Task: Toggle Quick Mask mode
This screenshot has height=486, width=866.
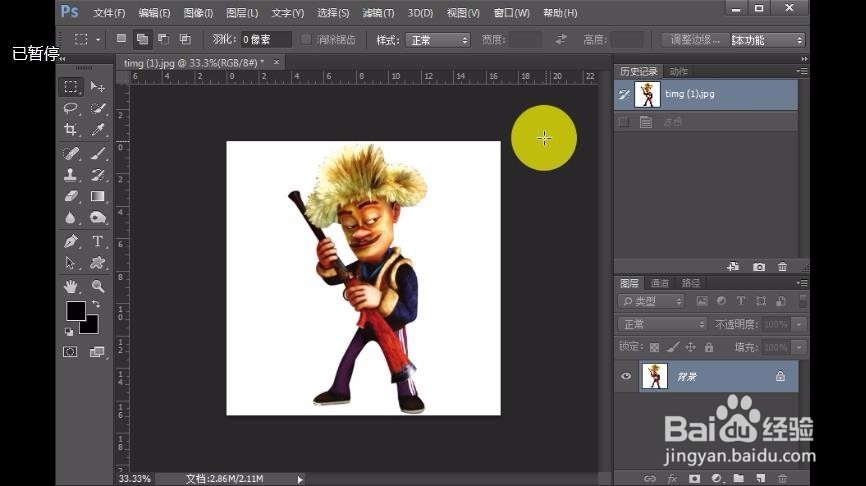Action: [x=70, y=352]
